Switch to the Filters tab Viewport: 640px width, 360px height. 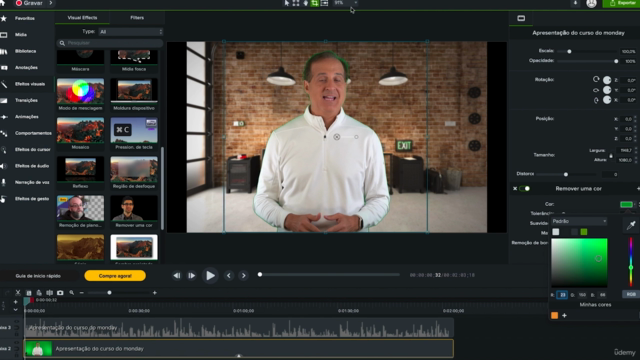click(137, 18)
